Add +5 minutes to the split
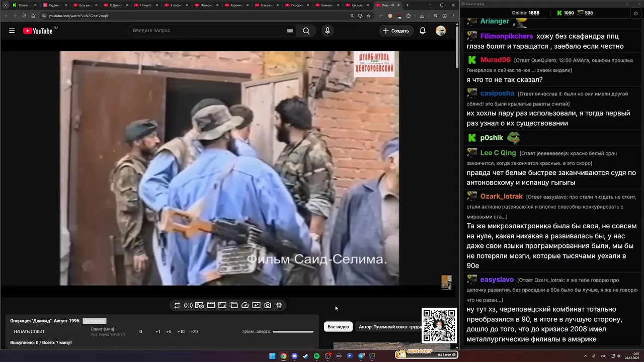Screen dimensions: 644x362 169,332
